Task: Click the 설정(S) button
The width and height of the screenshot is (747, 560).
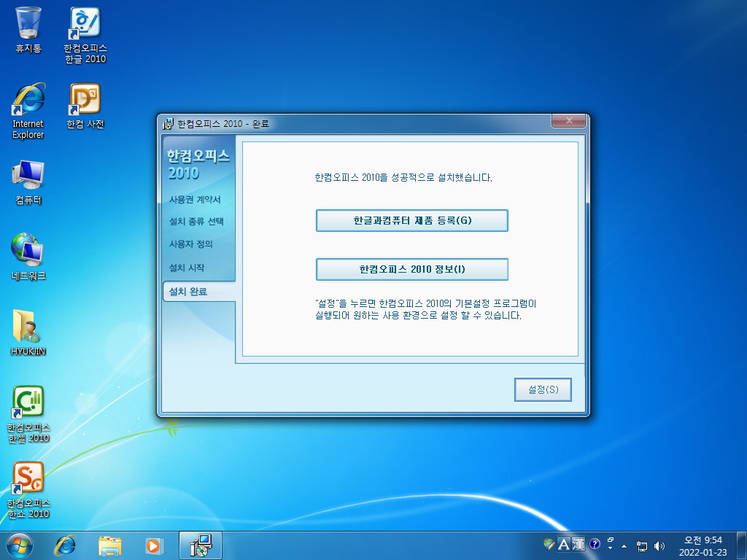Action: (543, 389)
